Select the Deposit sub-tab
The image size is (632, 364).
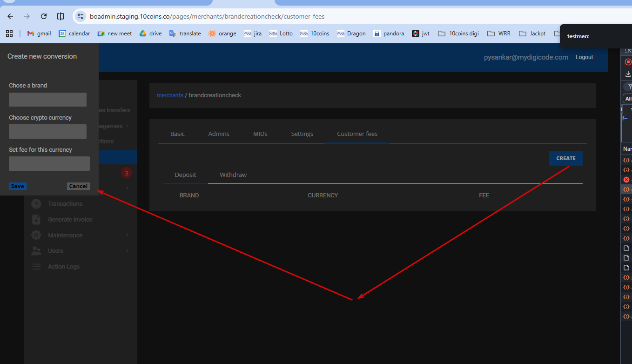pos(185,175)
